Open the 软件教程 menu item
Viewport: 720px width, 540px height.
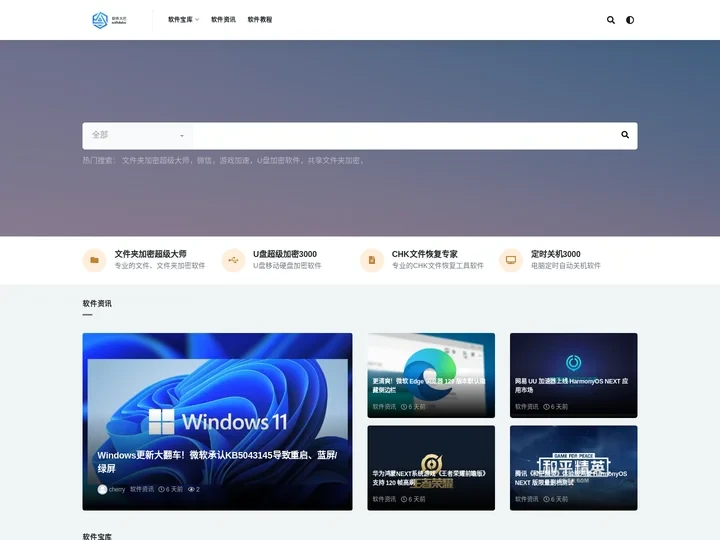pyautogui.click(x=260, y=20)
